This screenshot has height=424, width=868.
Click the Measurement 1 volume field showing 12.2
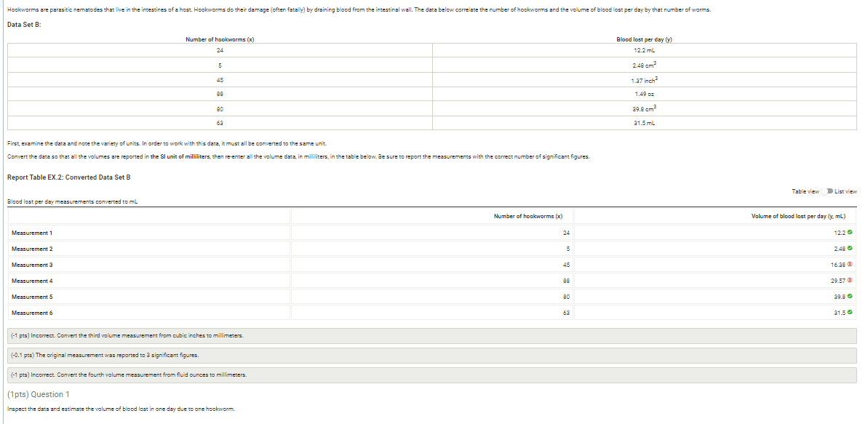coord(715,233)
